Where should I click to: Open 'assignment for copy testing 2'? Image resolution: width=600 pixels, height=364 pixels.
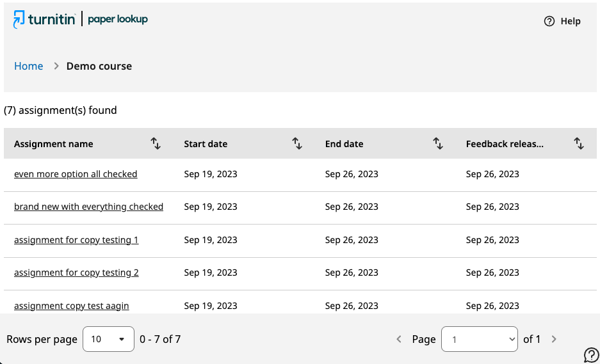[77, 273]
